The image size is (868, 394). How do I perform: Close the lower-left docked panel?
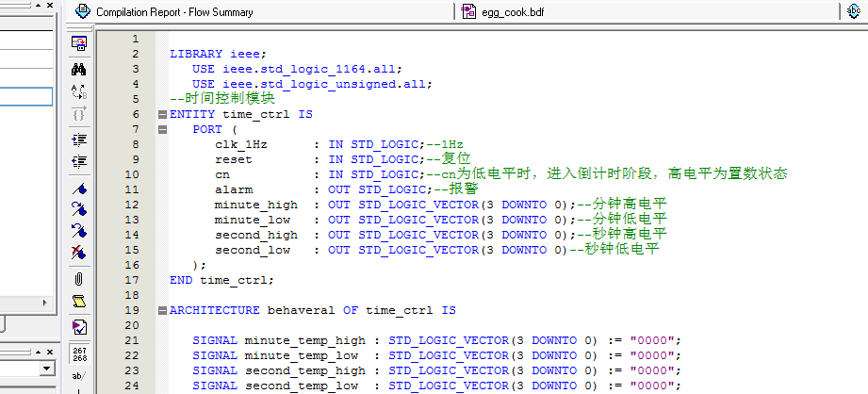point(50,352)
